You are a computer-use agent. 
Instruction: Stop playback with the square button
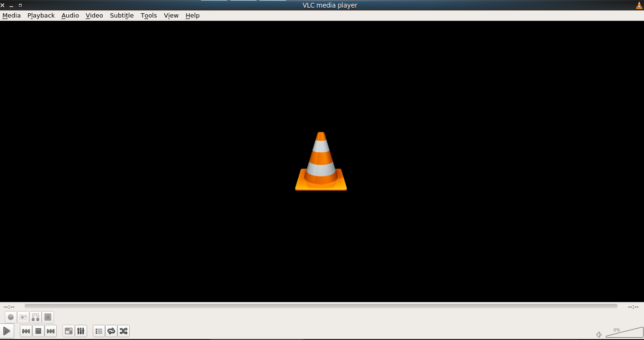coord(38,331)
